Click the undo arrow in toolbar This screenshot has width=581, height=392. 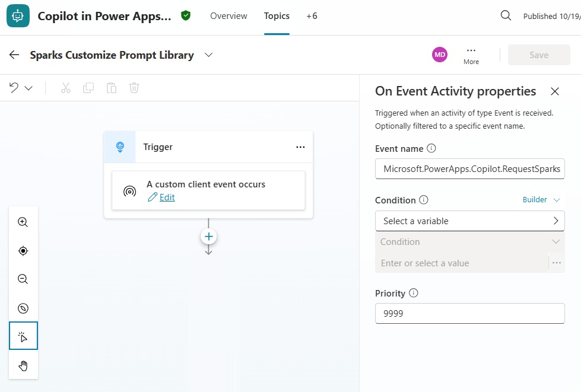[x=14, y=88]
